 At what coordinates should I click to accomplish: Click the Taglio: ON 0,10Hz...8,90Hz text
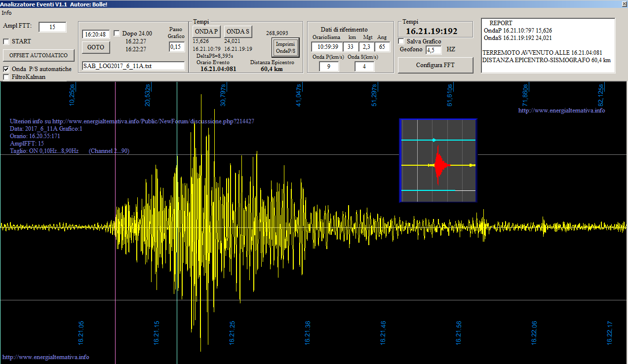(x=44, y=151)
